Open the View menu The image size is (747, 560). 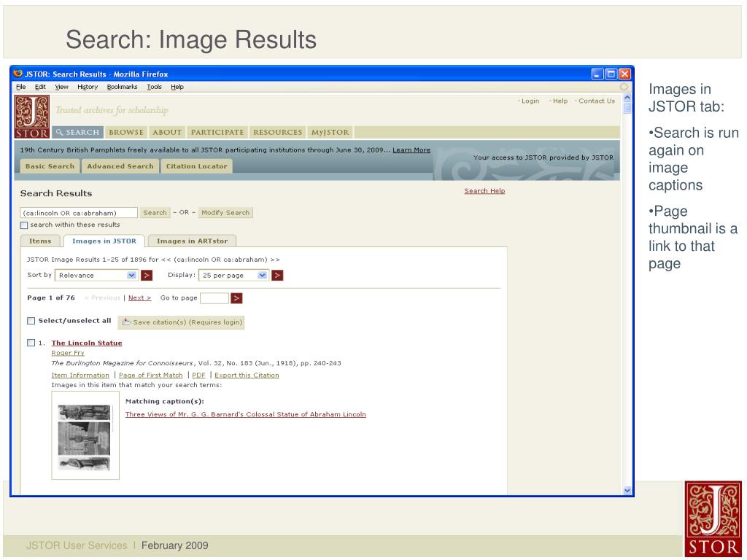click(x=61, y=87)
